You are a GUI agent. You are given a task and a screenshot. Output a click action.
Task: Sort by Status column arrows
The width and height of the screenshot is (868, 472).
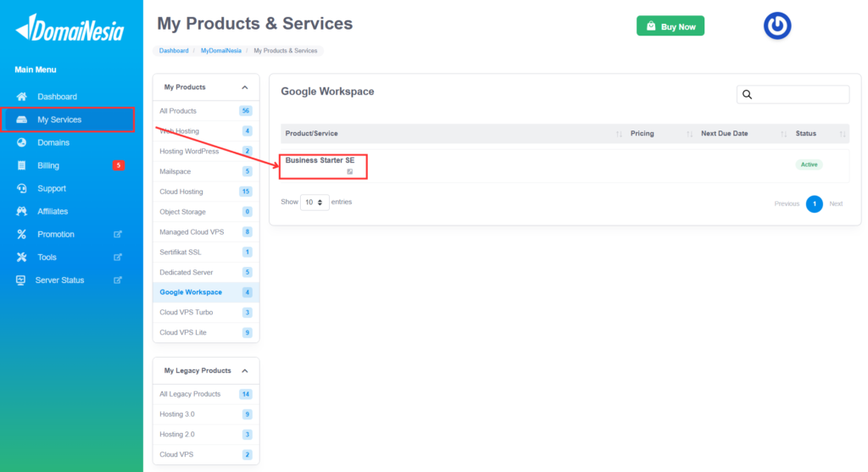tap(842, 134)
